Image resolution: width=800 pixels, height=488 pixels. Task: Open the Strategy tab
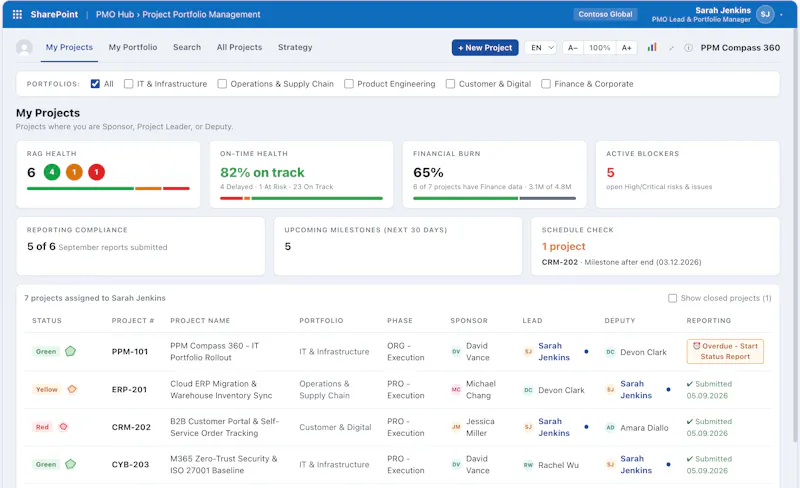click(x=295, y=47)
